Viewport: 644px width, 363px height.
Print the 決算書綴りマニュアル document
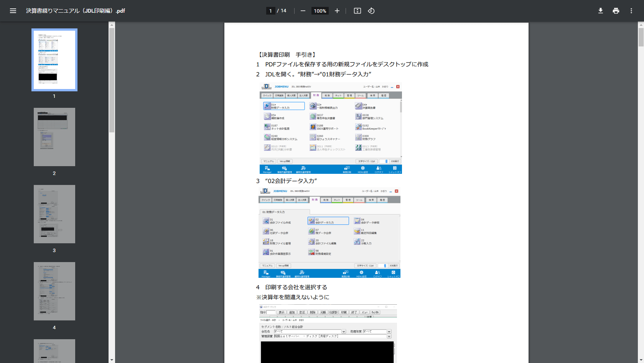616,11
